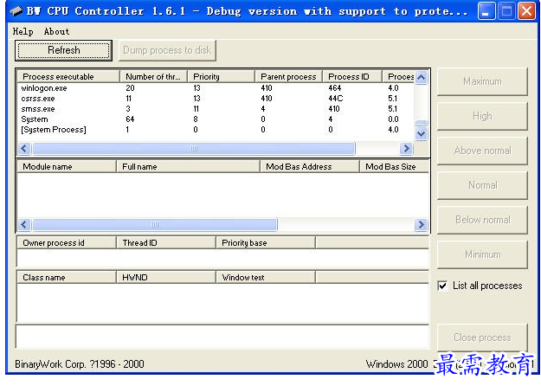The width and height of the screenshot is (541, 392).
Task: Click the Thread ID column header
Action: 166,243
